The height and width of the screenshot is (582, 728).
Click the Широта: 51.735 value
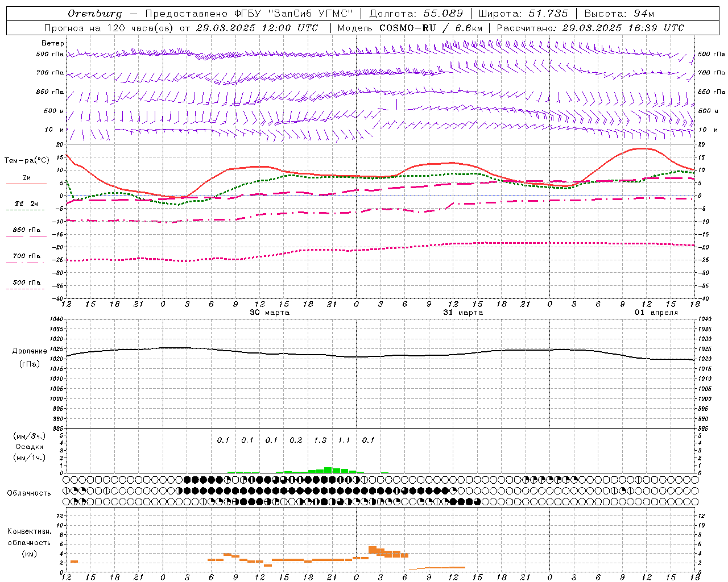click(523, 14)
